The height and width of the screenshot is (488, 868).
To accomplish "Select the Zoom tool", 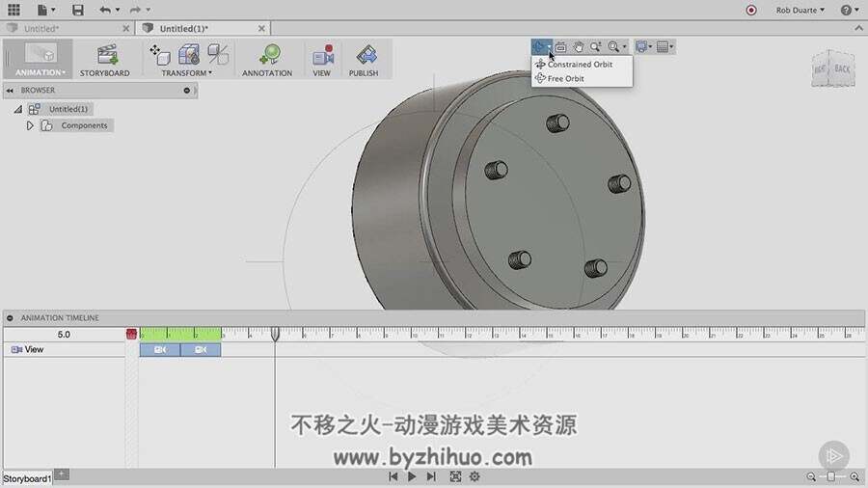I will 596,47.
